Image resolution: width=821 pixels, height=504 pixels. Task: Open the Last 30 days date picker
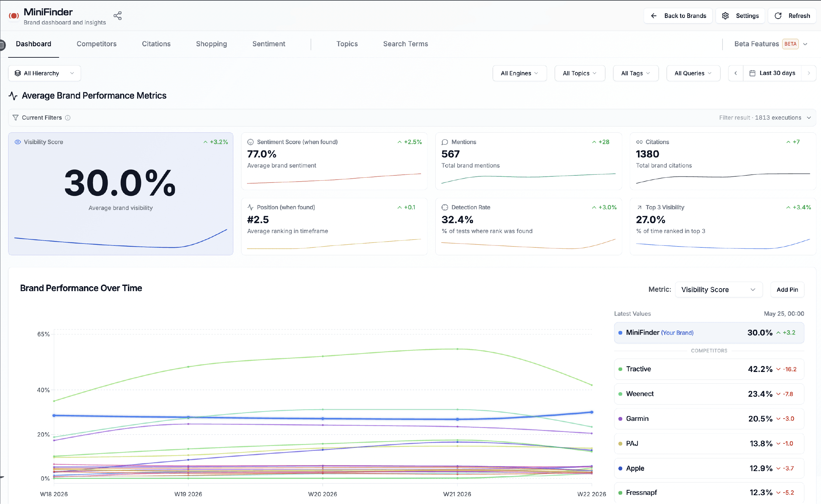click(x=772, y=73)
